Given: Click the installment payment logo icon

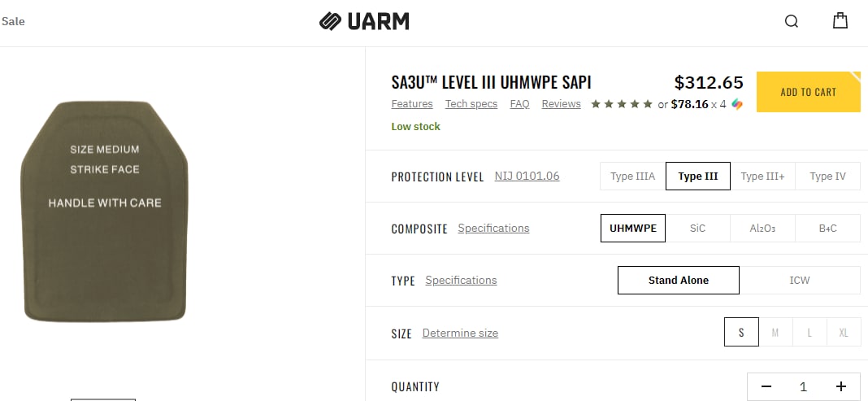Looking at the screenshot, I should pyautogui.click(x=737, y=104).
